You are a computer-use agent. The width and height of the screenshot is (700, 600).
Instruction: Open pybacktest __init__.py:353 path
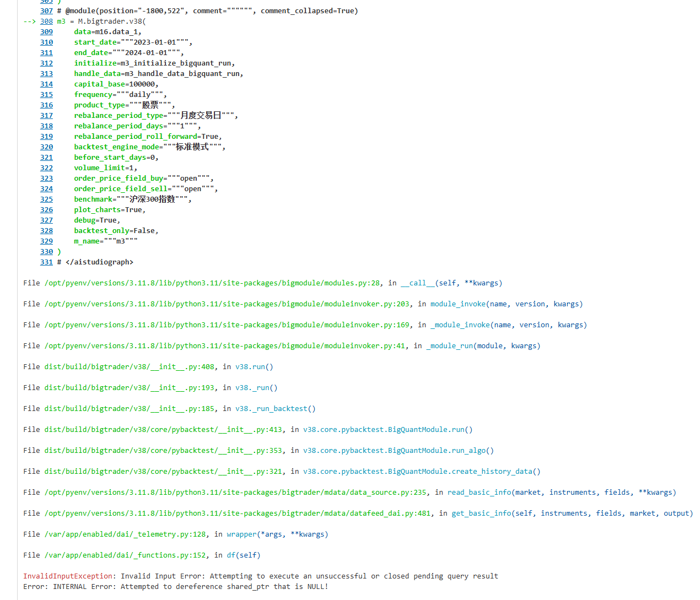(x=163, y=451)
